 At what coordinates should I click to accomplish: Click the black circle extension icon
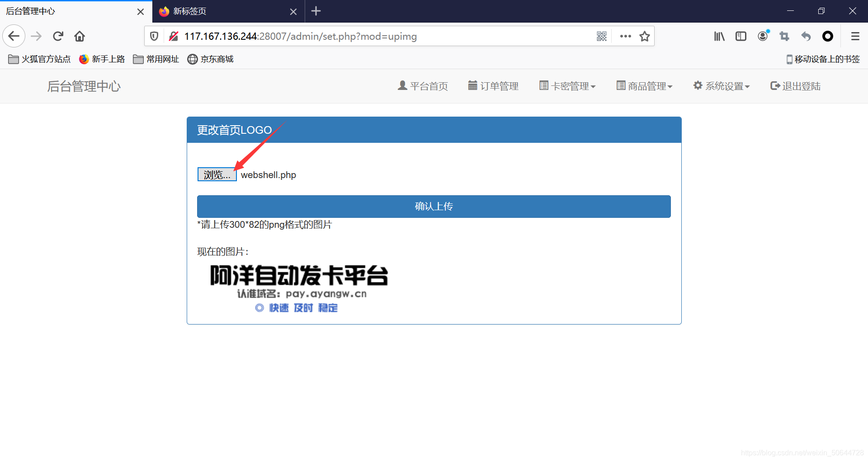(828, 36)
